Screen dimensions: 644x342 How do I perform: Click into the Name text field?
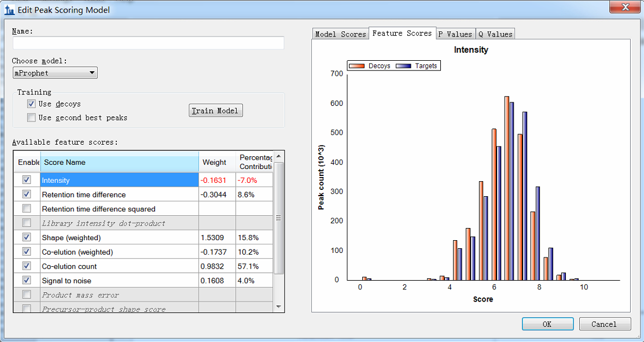(148, 43)
